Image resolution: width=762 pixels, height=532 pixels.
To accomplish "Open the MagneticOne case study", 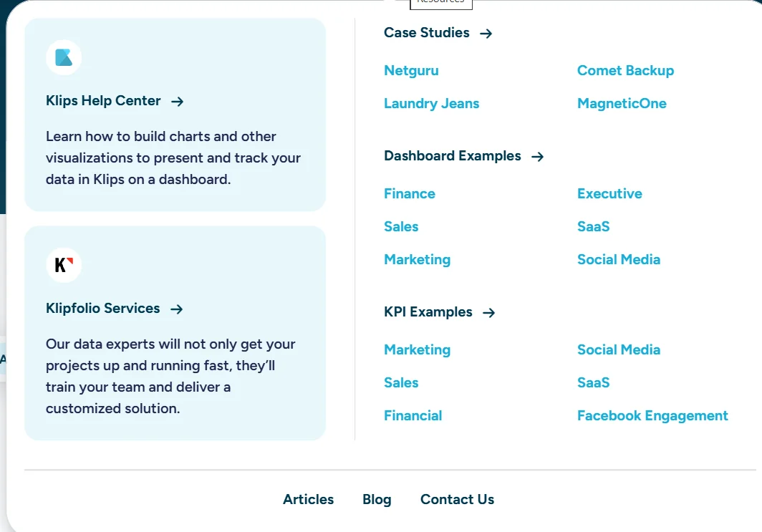I will click(x=622, y=103).
